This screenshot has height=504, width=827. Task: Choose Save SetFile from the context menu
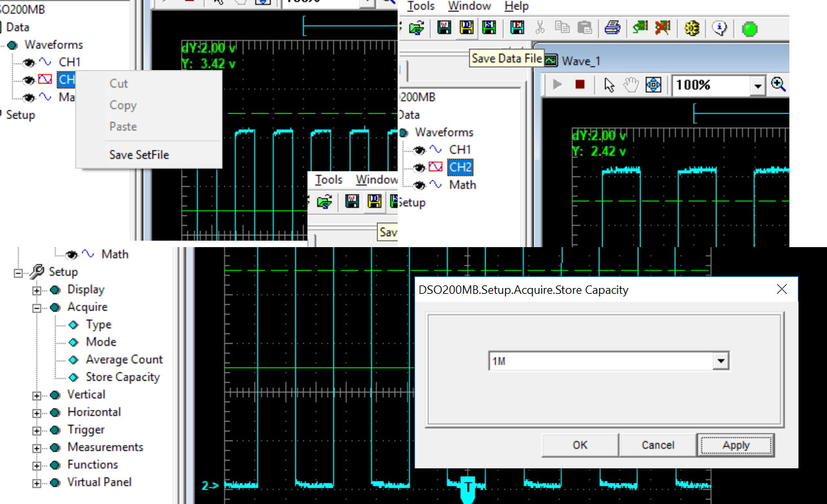139,154
